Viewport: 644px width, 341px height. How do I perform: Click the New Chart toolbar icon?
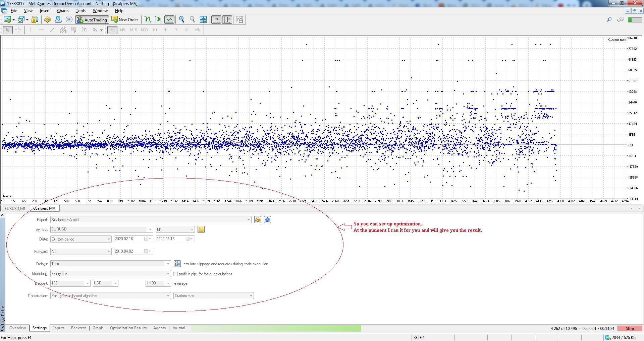point(7,20)
